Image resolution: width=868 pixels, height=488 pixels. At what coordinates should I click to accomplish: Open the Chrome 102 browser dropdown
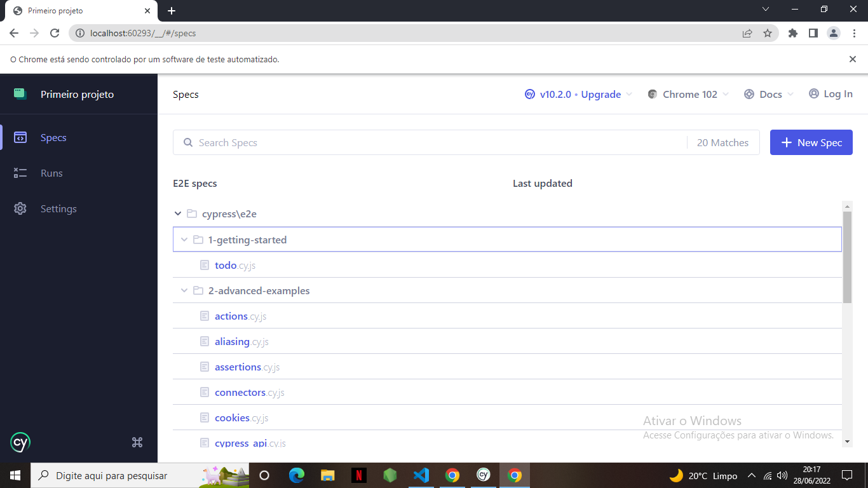click(x=688, y=94)
